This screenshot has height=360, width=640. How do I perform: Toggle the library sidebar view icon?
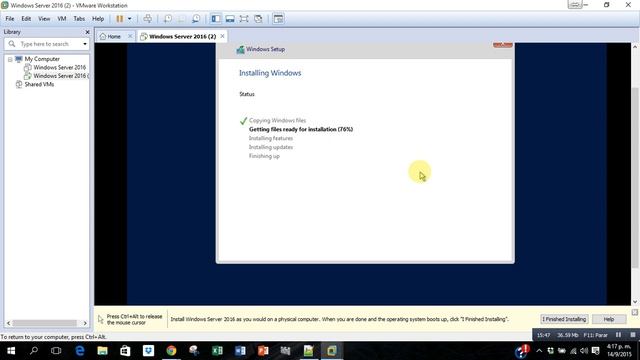point(216,19)
